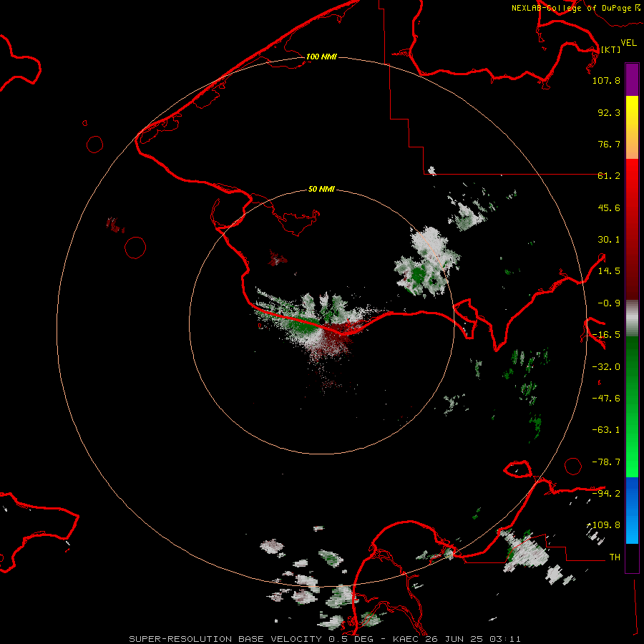Click the VEL product label
The height and width of the screenshot is (644, 644).
point(628,42)
